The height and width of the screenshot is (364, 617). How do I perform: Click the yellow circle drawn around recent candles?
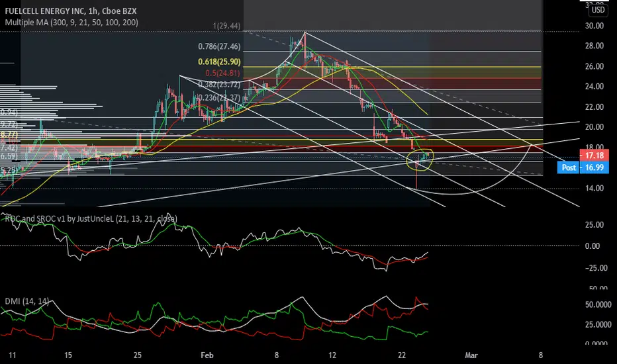pyautogui.click(x=420, y=159)
